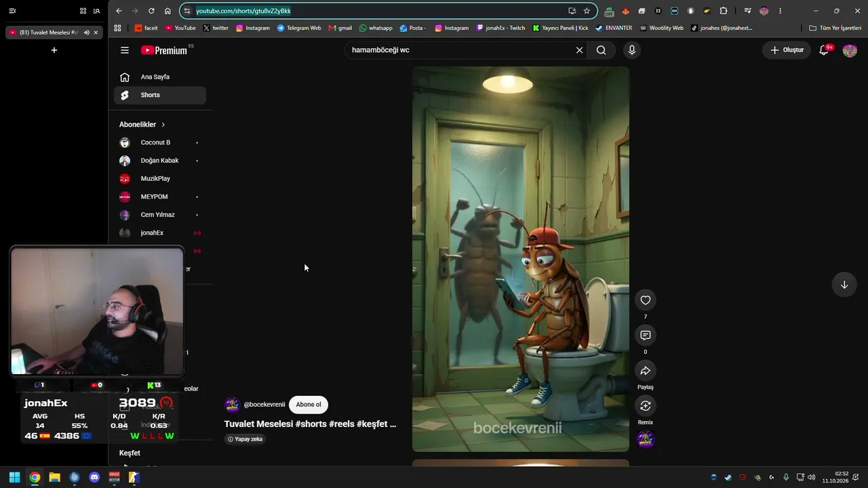
Task: Open Discord from the taskbar
Action: (94, 477)
